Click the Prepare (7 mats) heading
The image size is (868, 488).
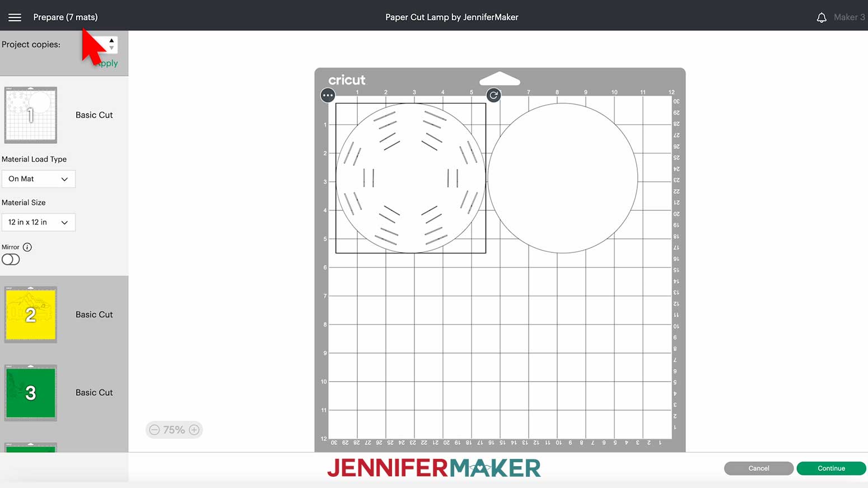[66, 17]
